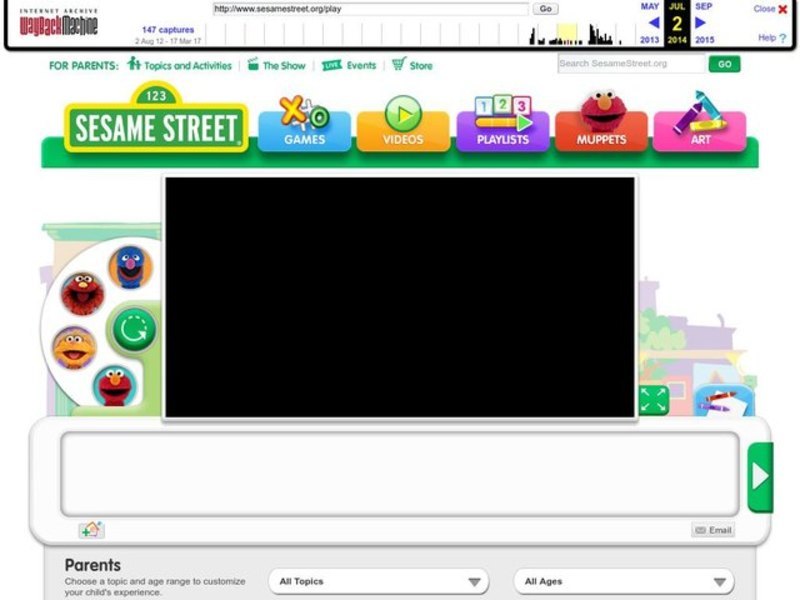The height and width of the screenshot is (600, 800).
Task: Open the crayons and paper art icon
Action: coord(716,400)
